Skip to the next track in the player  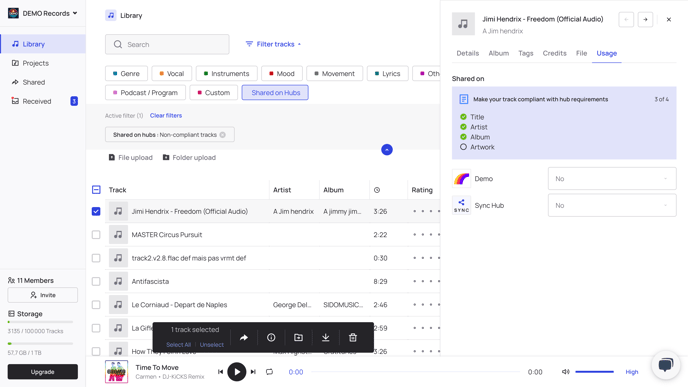(x=253, y=372)
